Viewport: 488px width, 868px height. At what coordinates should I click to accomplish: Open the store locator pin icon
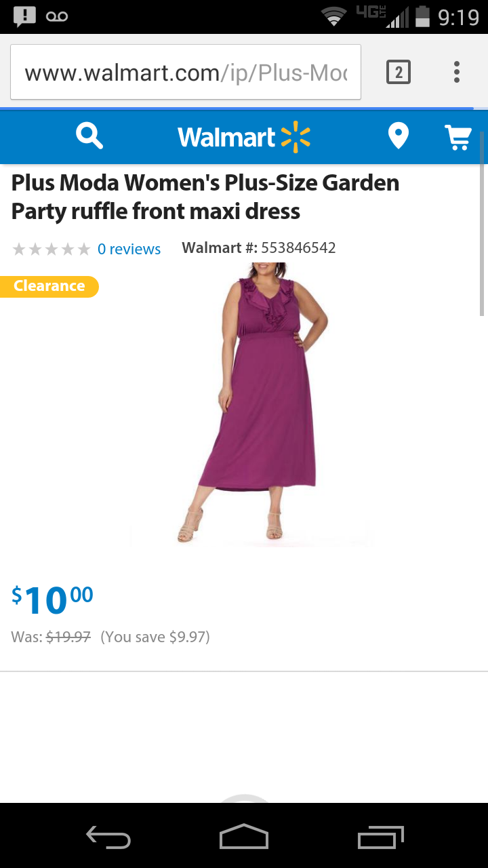pos(399,136)
